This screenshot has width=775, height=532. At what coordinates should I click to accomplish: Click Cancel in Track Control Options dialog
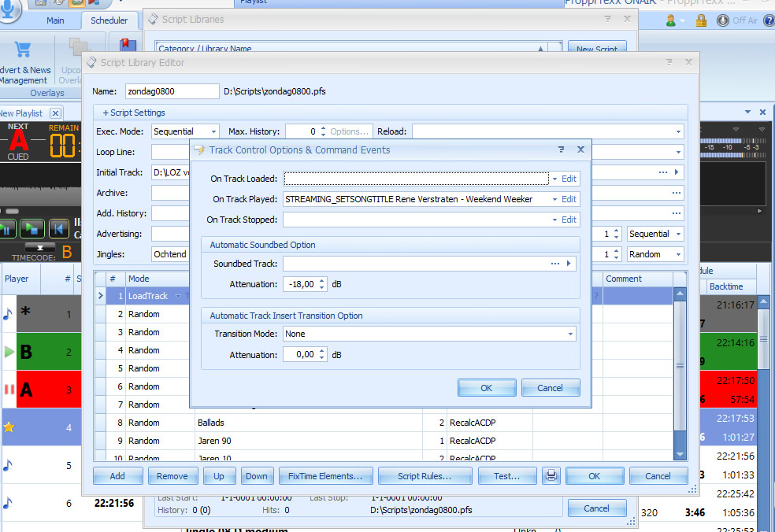550,388
